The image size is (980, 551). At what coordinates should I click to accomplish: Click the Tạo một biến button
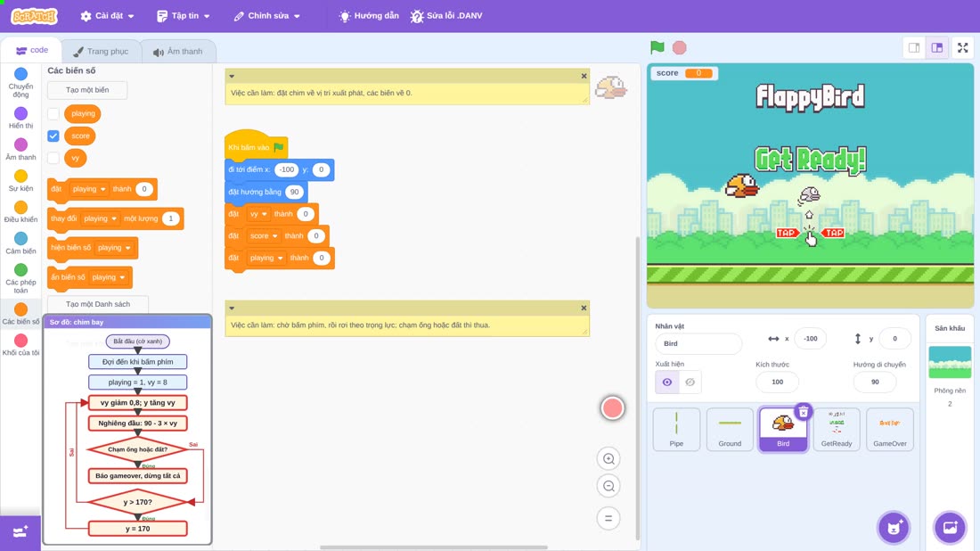[x=87, y=90]
